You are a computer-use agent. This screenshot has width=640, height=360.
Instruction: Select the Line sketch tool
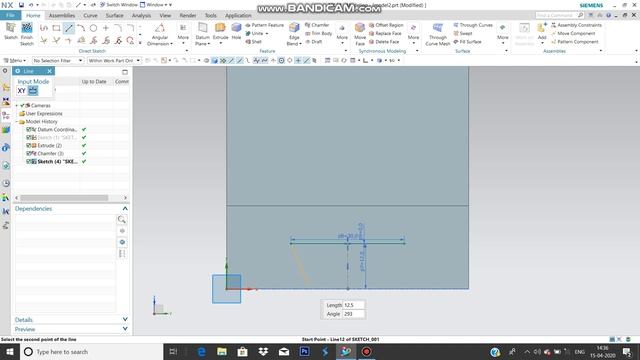(69, 28)
